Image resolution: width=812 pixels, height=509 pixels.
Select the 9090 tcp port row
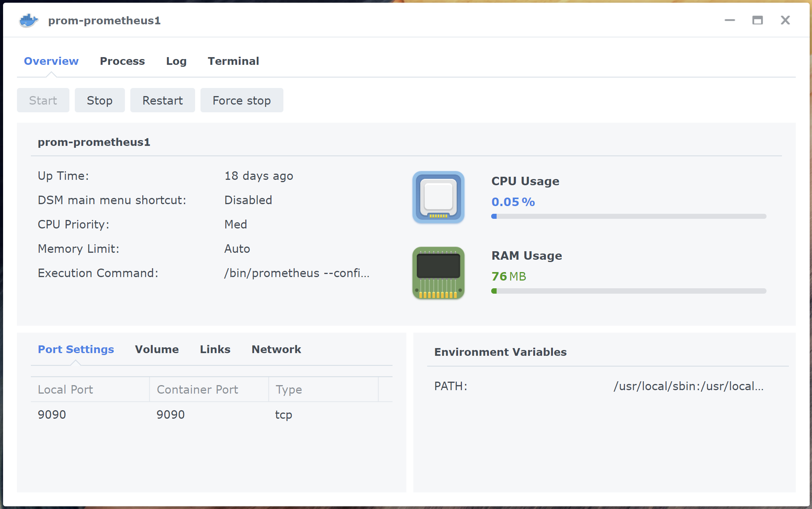point(211,414)
